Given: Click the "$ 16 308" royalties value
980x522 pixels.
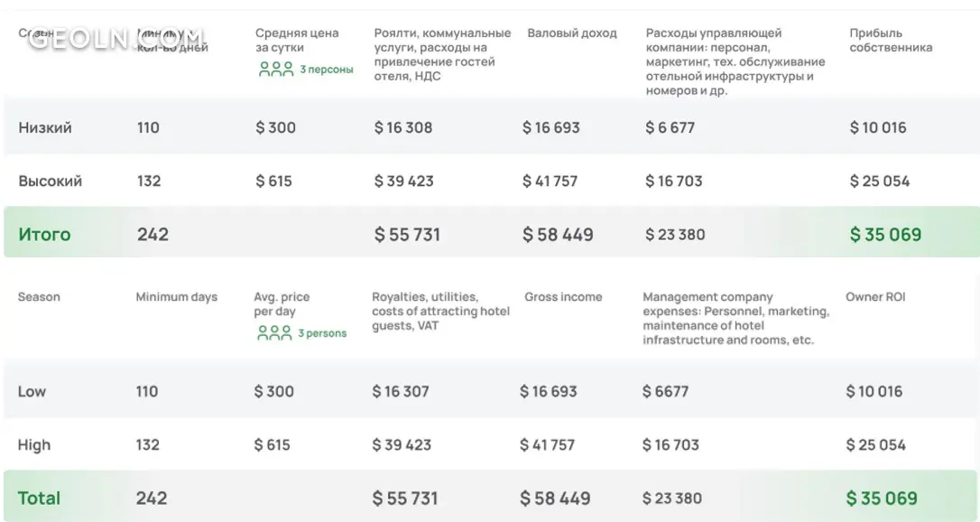Looking at the screenshot, I should coord(403,127).
